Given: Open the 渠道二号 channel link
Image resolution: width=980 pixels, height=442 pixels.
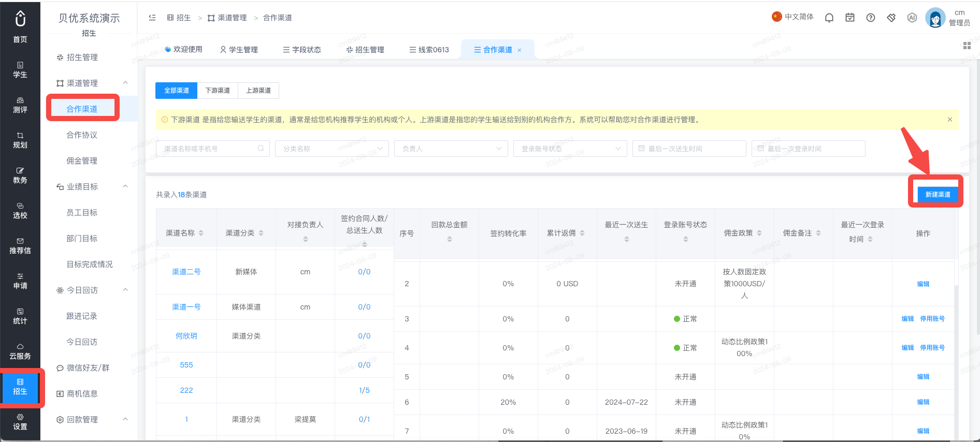Looking at the screenshot, I should (x=186, y=272).
